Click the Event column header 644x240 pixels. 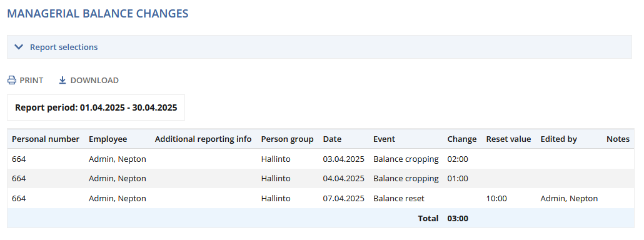pos(384,139)
